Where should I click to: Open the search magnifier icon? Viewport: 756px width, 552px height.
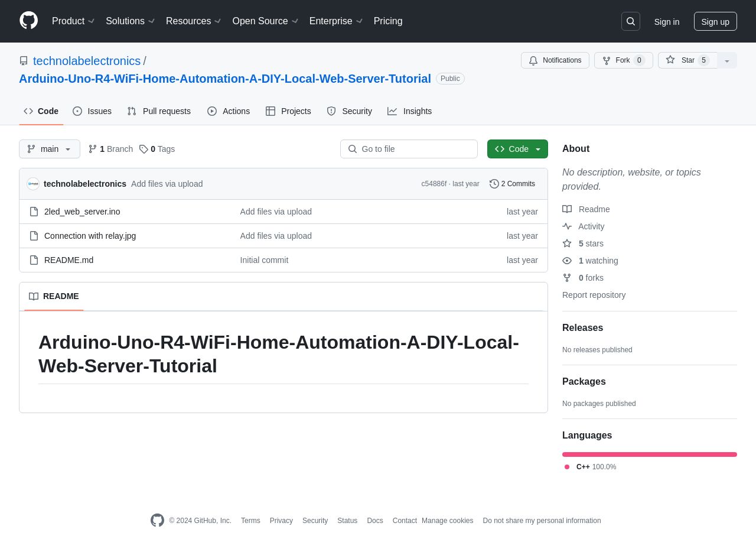tap(630, 21)
